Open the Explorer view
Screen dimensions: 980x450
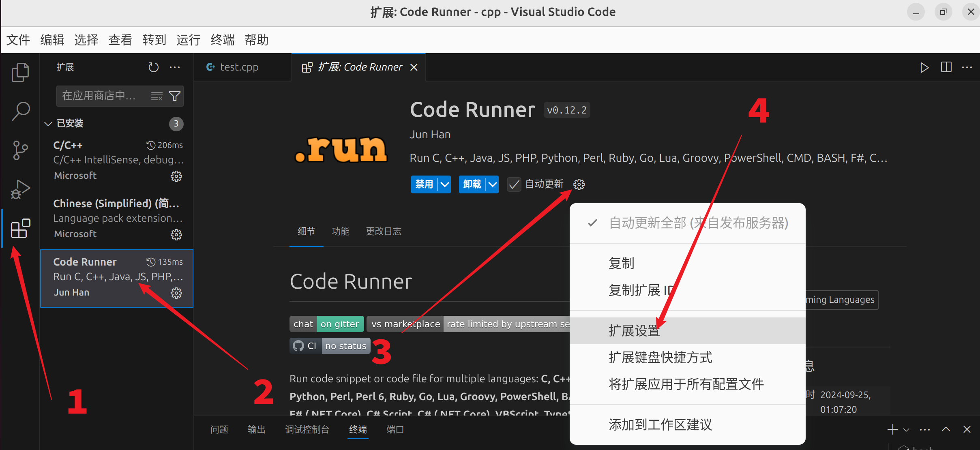coord(19,71)
